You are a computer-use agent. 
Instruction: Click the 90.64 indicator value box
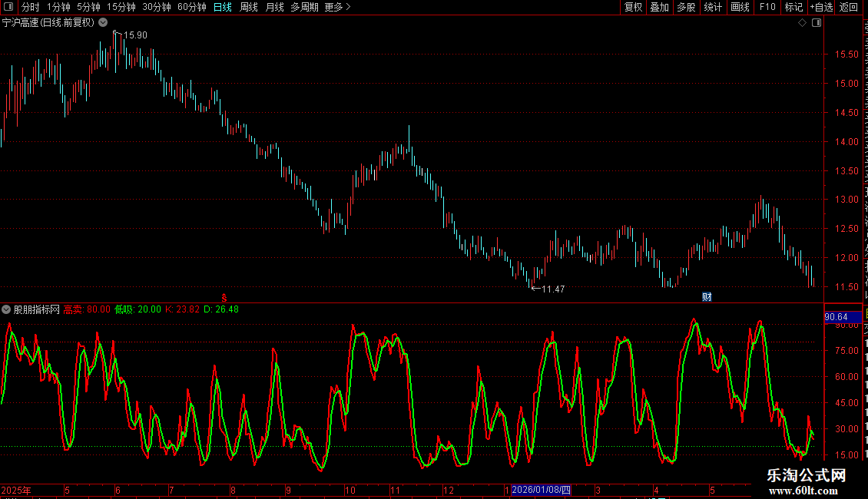coord(843,317)
